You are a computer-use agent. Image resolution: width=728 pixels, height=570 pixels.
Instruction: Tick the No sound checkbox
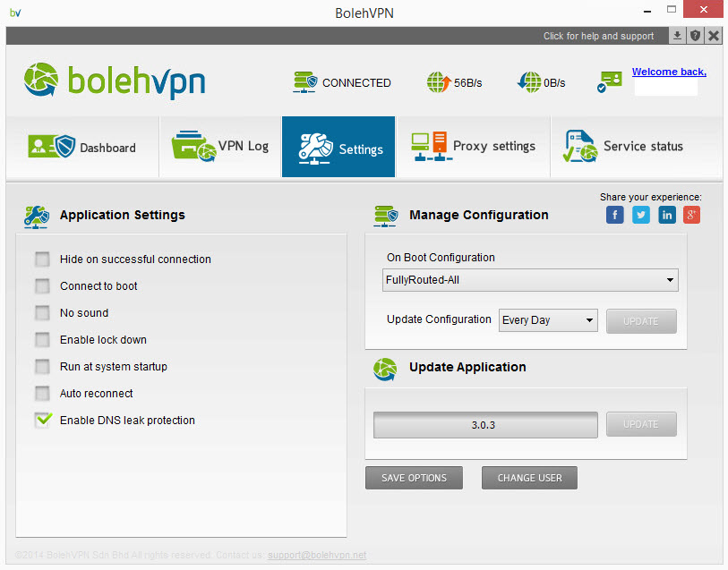[42, 313]
